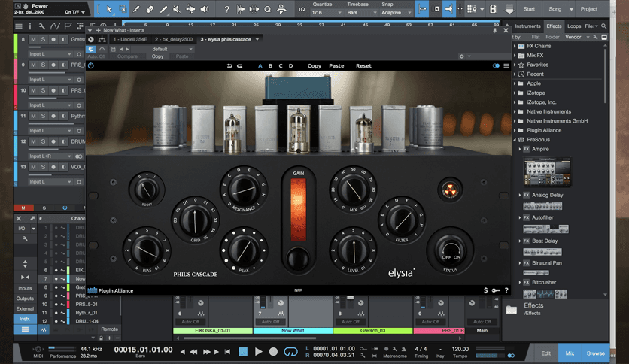
Task: Select the Arrow tool in the toolbar
Action: coord(109,9)
